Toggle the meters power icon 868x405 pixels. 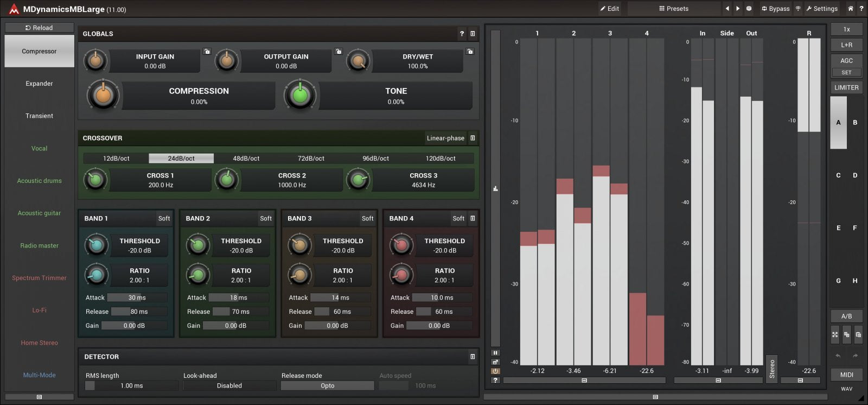(x=495, y=371)
